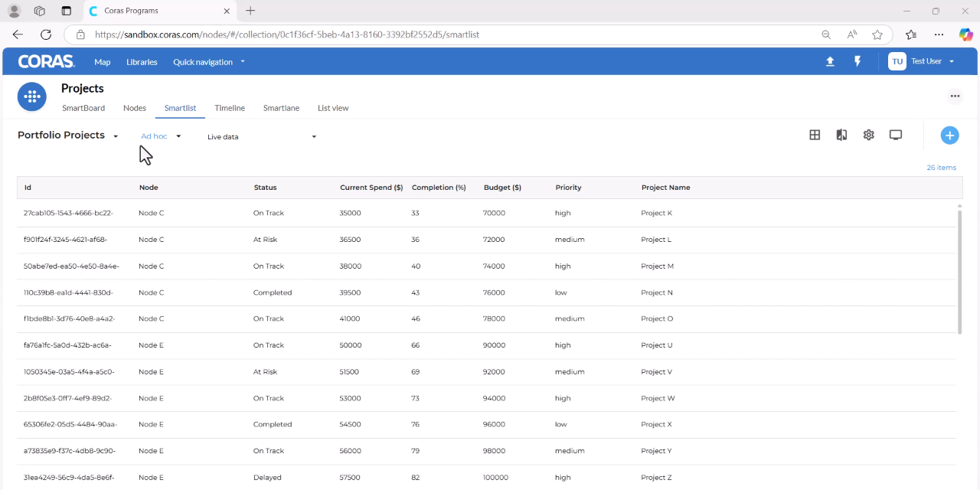Click the Projects round grid icon
Image resolution: width=980 pixels, height=490 pixels.
coord(32,96)
